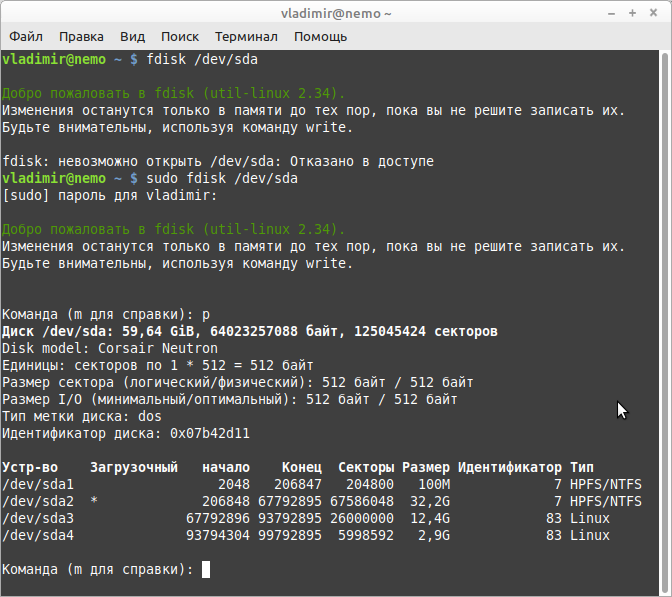Click the 2,9G size value
672x597 pixels.
tap(434, 536)
